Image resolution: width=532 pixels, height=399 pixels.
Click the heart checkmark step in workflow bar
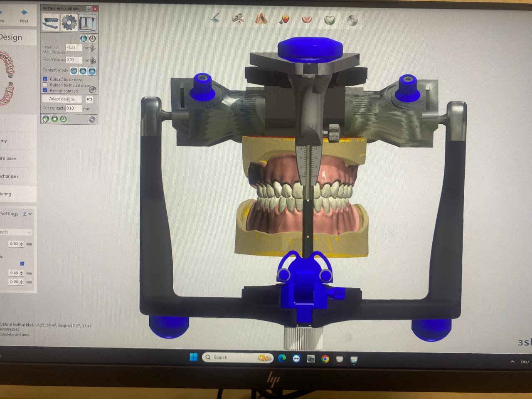point(330,20)
